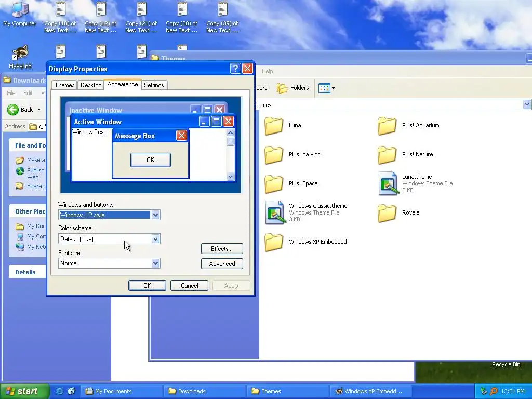Select the Plus! Aquarium folder icon
The width and height of the screenshot is (532, 399).
point(387,126)
